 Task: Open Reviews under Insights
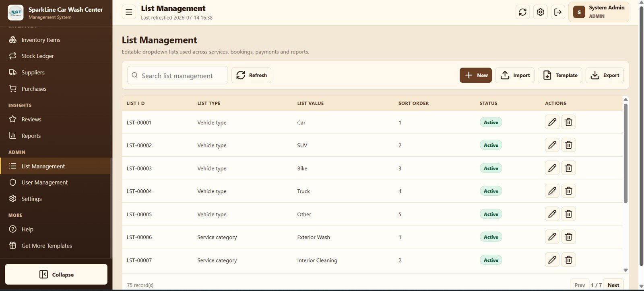[x=55, y=119]
